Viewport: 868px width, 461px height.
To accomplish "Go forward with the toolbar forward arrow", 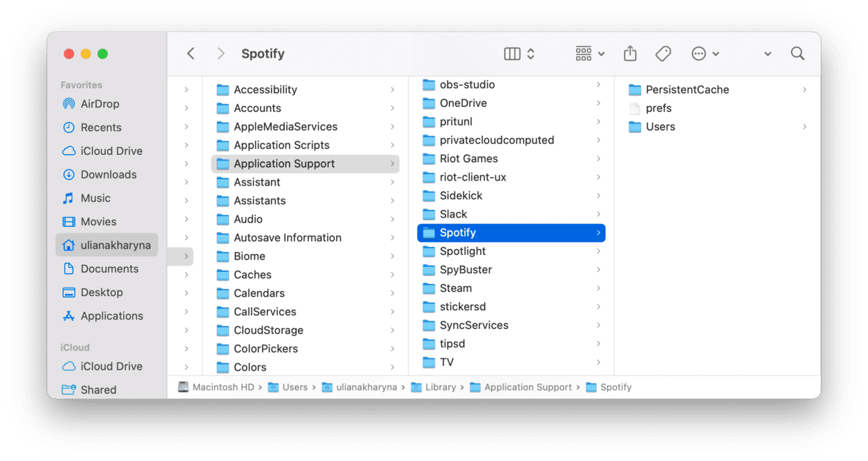I will (x=221, y=54).
